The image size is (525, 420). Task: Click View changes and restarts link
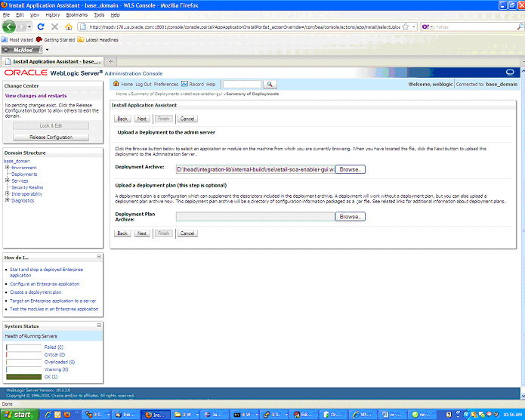coord(36,95)
